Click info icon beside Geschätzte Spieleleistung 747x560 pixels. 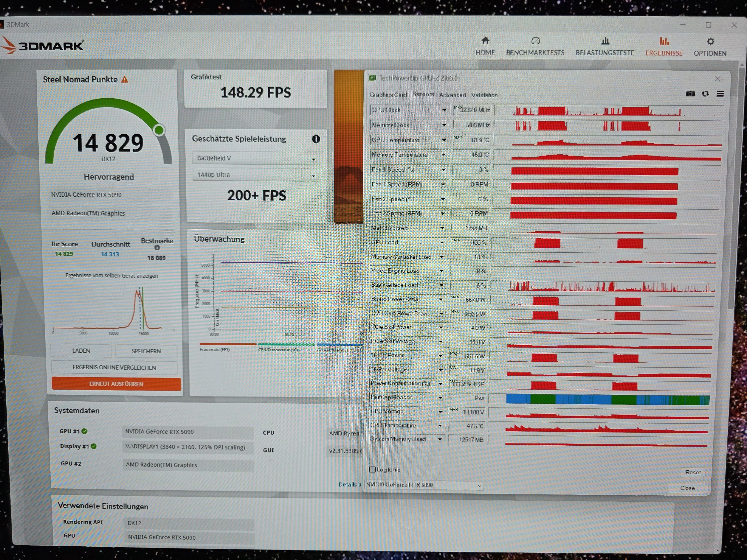point(316,139)
